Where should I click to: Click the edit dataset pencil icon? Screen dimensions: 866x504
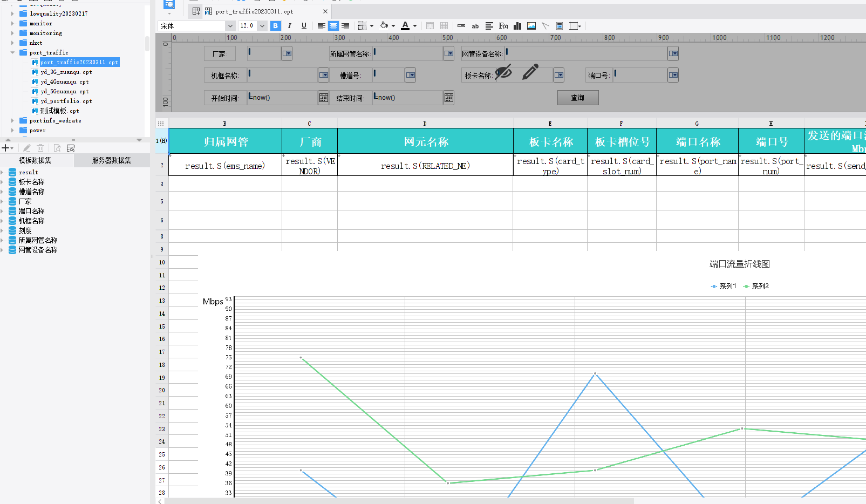pos(26,148)
